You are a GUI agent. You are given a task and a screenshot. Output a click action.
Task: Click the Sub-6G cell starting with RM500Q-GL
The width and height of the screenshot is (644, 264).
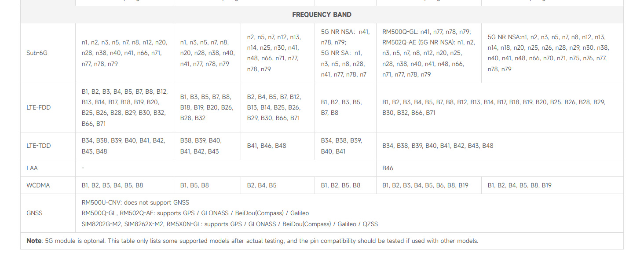pyautogui.click(x=427, y=53)
